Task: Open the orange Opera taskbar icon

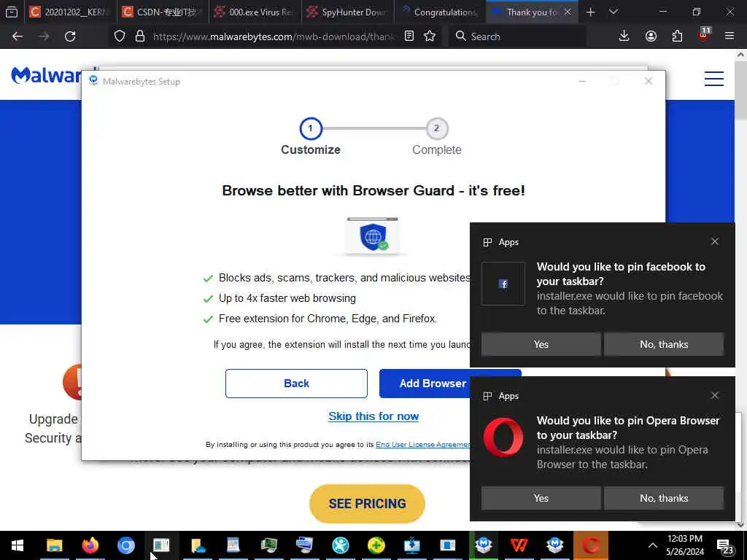Action: point(591,545)
